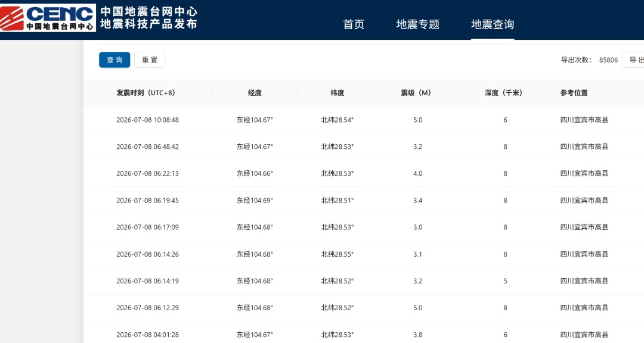Image resolution: width=644 pixels, height=343 pixels.
Task: Click the 北纬28.54° latitude cell
Action: coord(337,120)
